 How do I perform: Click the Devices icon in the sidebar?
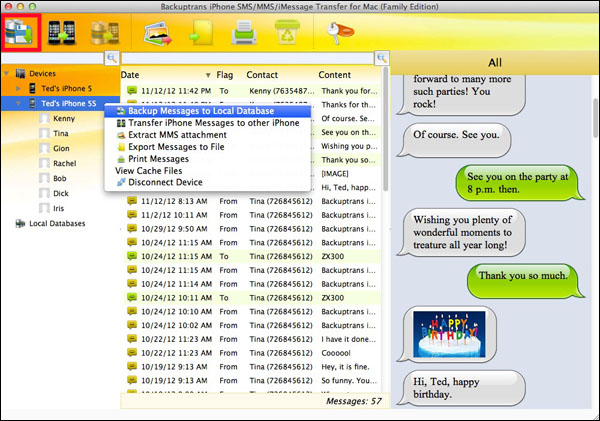tap(20, 73)
